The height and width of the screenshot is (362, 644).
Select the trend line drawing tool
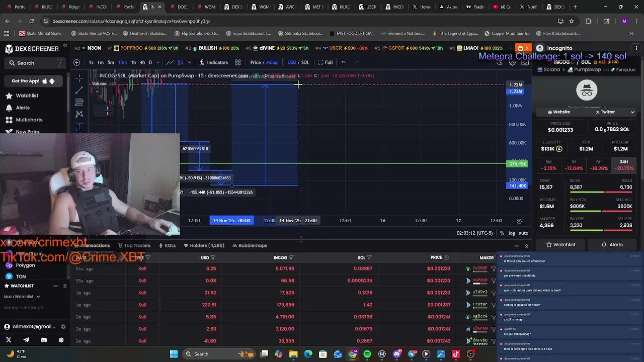(x=79, y=90)
